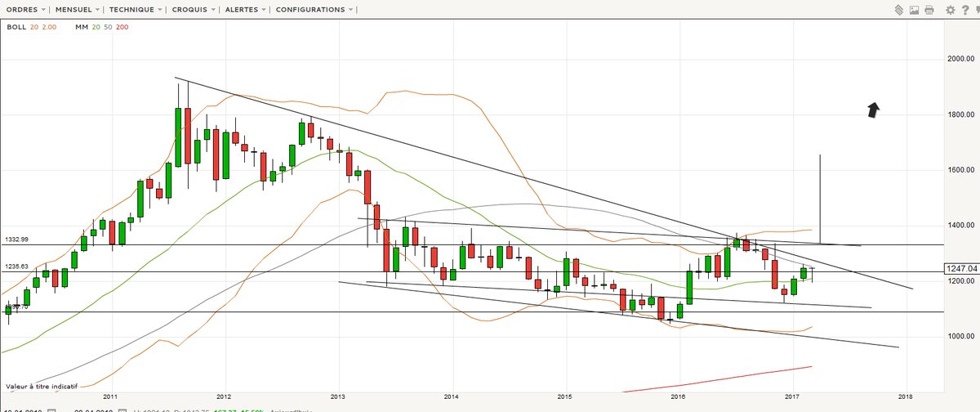Screen dimensions: 980x412
Task: Open the CONFIGURATIONS menu
Action: coord(314,10)
